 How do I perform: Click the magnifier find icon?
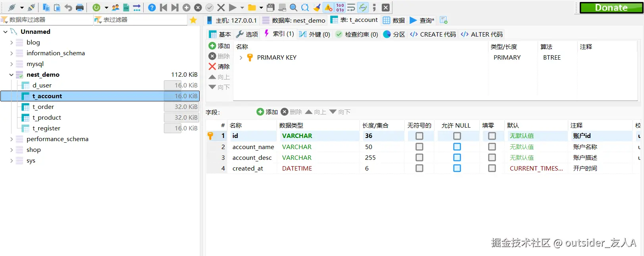pyautogui.click(x=294, y=8)
